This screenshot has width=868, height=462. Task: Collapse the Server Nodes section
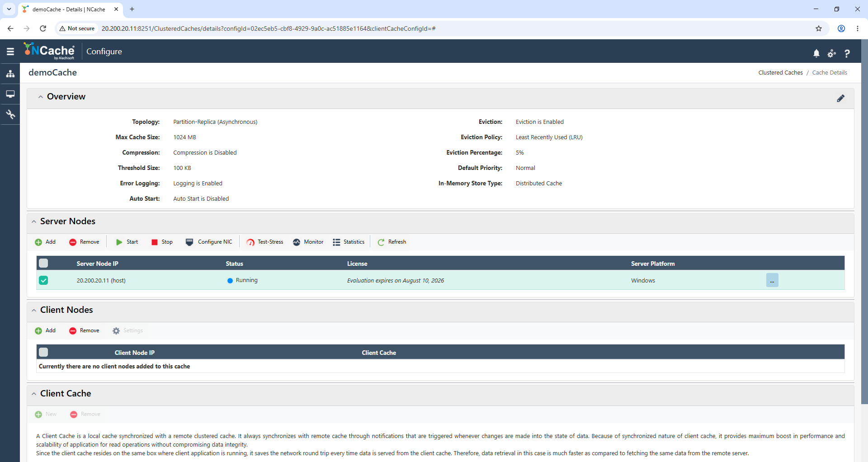point(34,222)
